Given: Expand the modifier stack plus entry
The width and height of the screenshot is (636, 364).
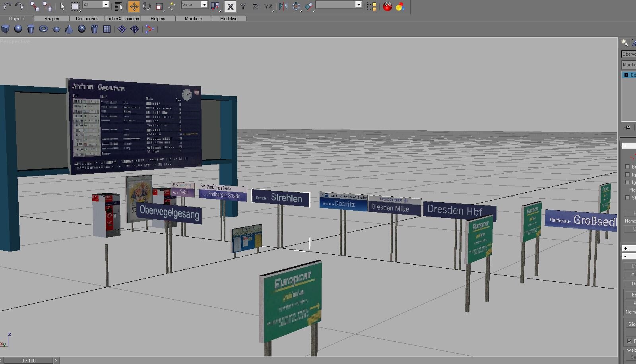Looking at the screenshot, I should coord(626,75).
